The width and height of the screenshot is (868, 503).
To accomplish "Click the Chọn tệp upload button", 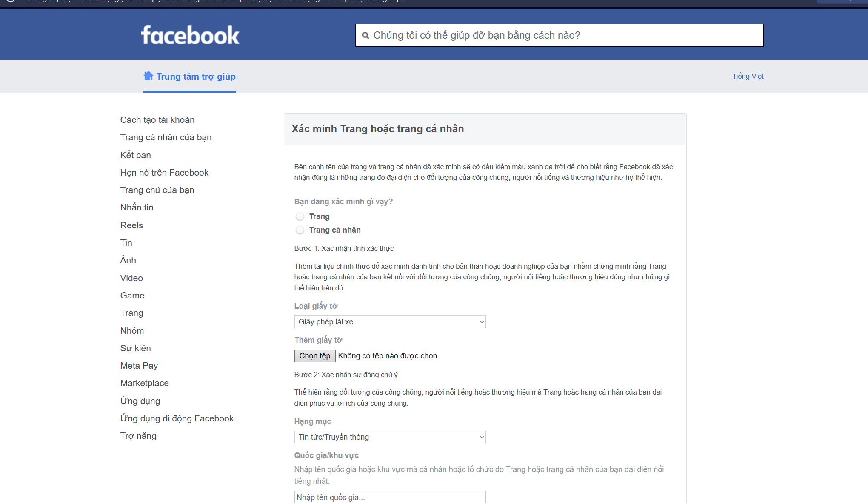I will [314, 356].
